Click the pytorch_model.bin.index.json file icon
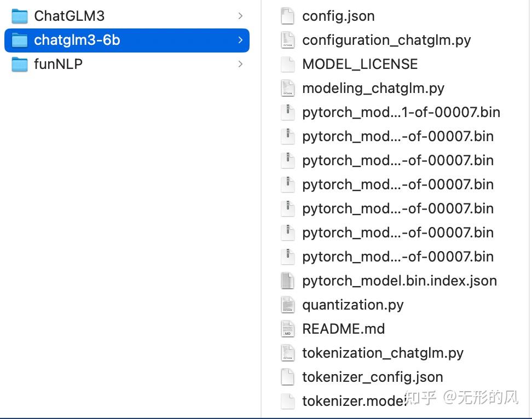Viewport: 532px width, 419px height. tap(287, 281)
